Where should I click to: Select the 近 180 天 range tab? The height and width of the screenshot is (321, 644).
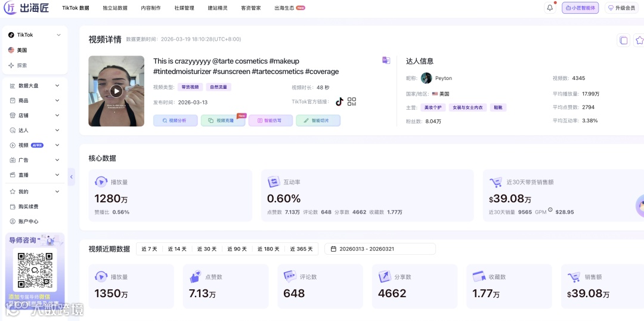[268, 249]
